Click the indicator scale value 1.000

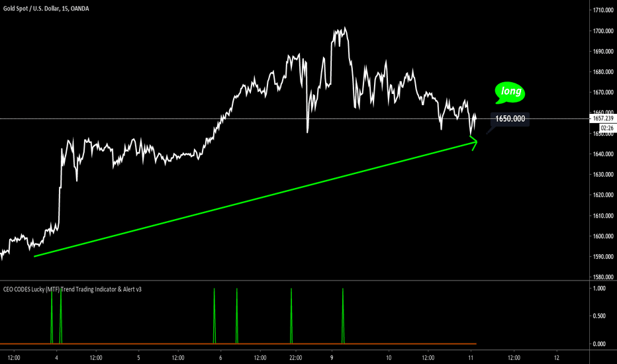(599, 289)
